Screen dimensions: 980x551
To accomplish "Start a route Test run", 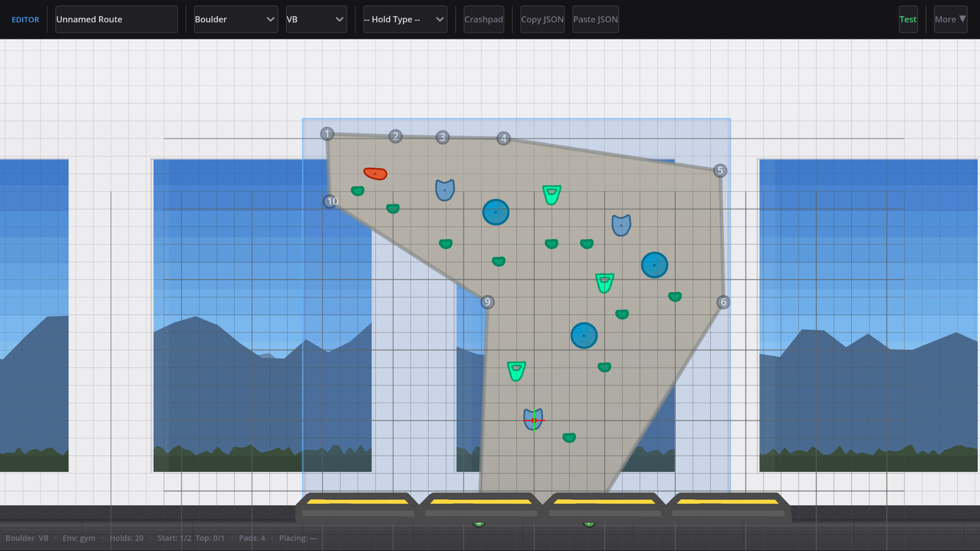I will coord(908,19).
